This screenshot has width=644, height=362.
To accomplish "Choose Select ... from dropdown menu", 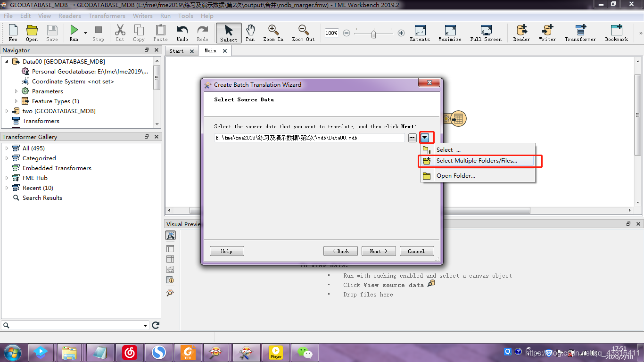I will click(478, 149).
